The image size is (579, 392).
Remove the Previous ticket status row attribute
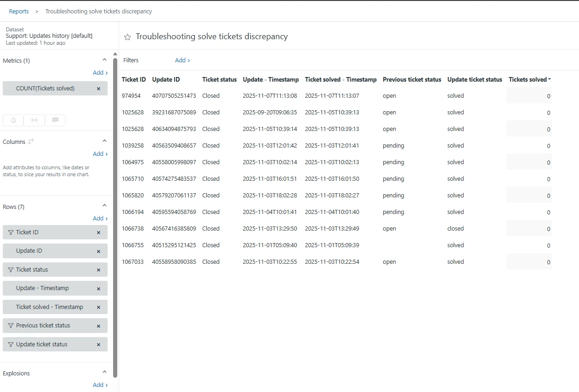tap(98, 326)
